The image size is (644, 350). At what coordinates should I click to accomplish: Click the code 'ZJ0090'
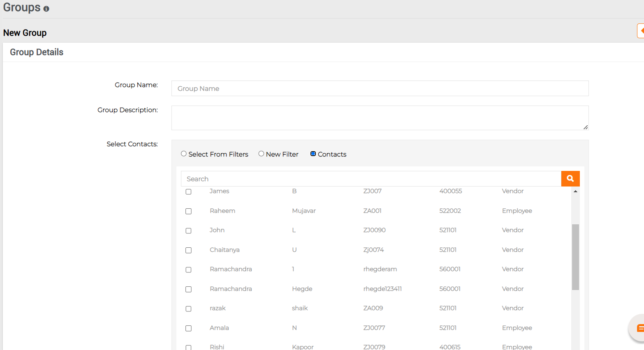(375, 230)
